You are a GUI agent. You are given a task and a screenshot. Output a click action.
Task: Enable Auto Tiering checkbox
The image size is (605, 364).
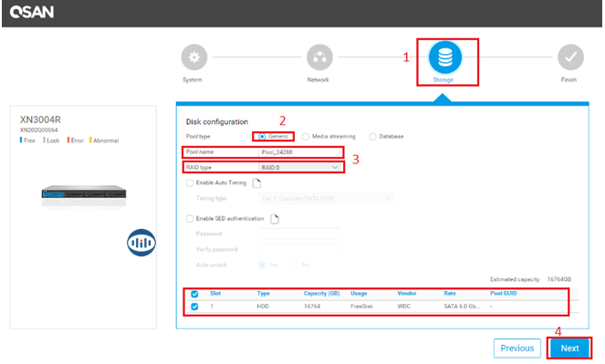[x=190, y=182]
